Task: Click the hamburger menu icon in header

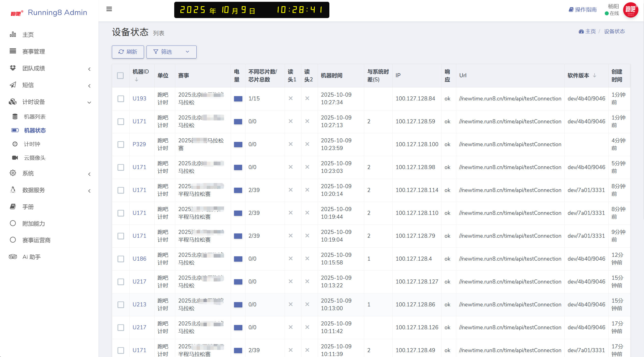Action: 109,9
